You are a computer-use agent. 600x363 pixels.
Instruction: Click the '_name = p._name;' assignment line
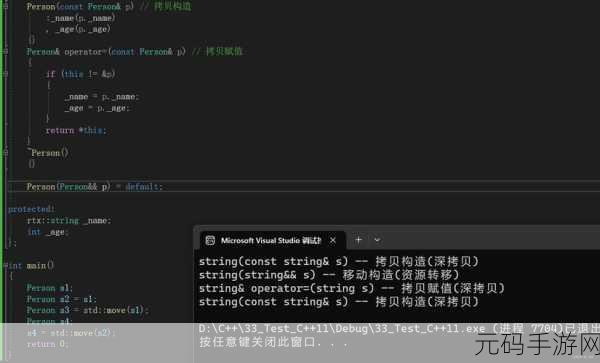pos(102,97)
